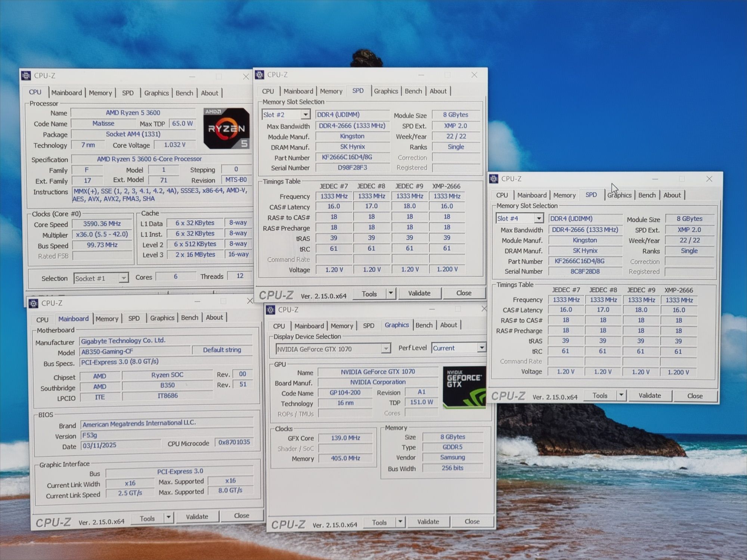Click CPU-Z app icon in Mainboard window title bar
The image size is (747, 560).
pyautogui.click(x=33, y=303)
